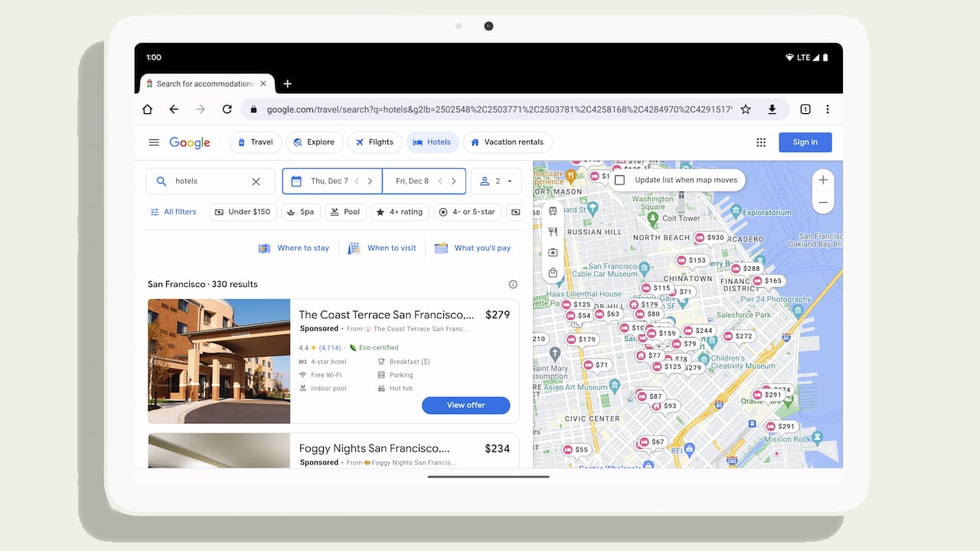Select the $165 hotel map pin
980x551 pixels.
pos(768,281)
